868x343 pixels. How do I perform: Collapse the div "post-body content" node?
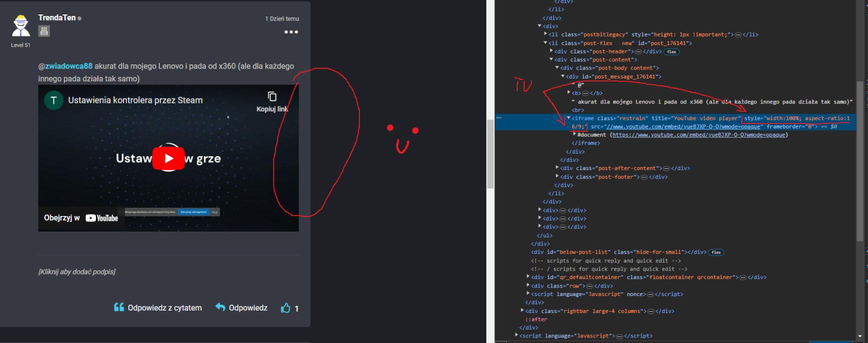coord(557,67)
